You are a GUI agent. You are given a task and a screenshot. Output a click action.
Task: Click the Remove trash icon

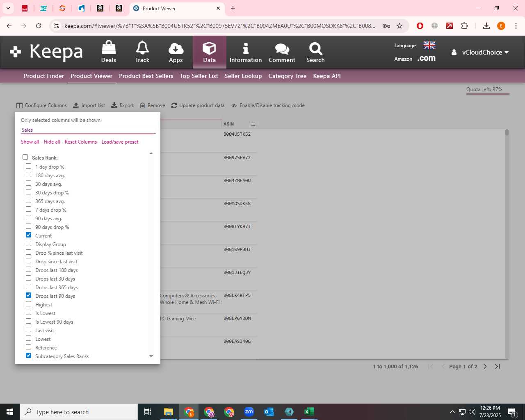143,105
